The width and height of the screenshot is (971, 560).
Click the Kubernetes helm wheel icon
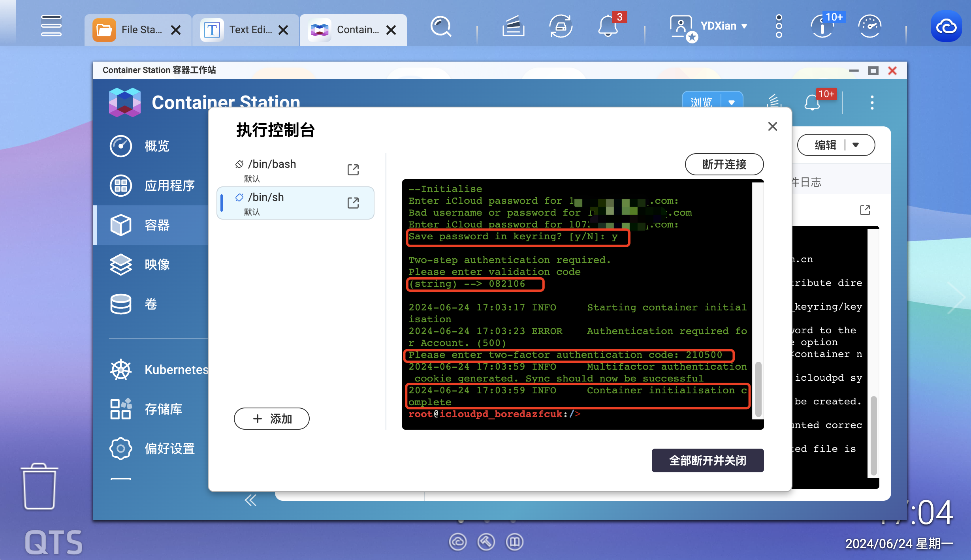click(x=120, y=370)
